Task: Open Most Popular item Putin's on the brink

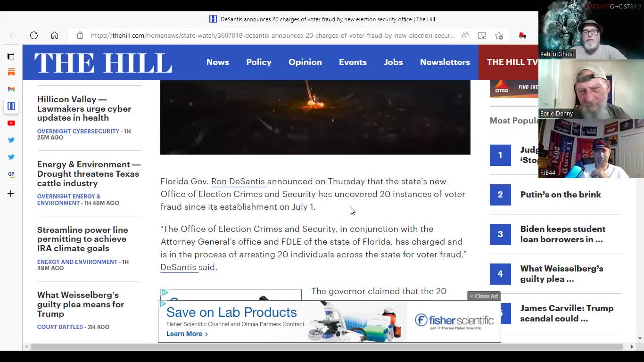Action: click(x=561, y=195)
